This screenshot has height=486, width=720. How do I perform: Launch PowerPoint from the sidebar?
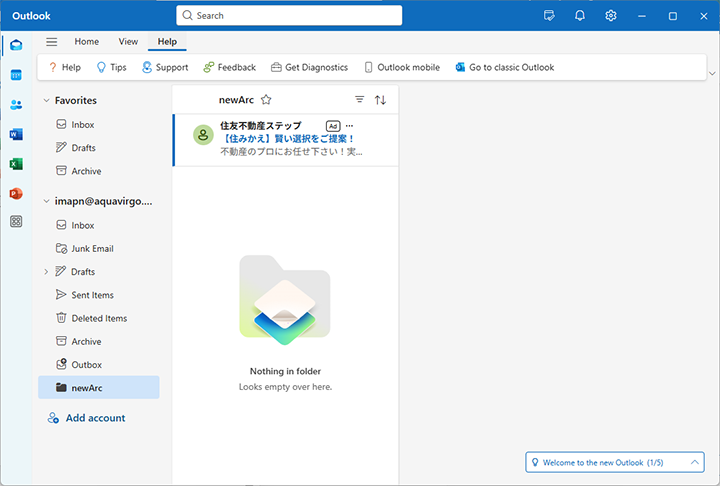16,193
